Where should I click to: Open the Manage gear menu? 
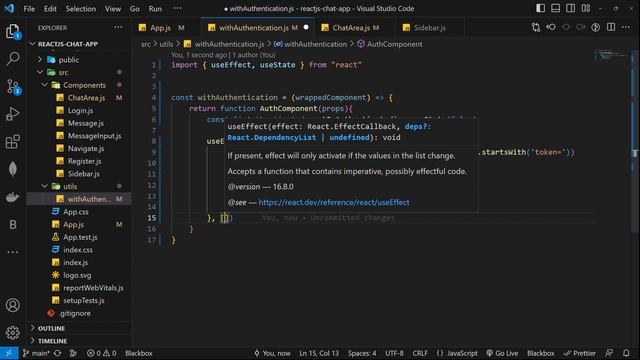[13, 333]
